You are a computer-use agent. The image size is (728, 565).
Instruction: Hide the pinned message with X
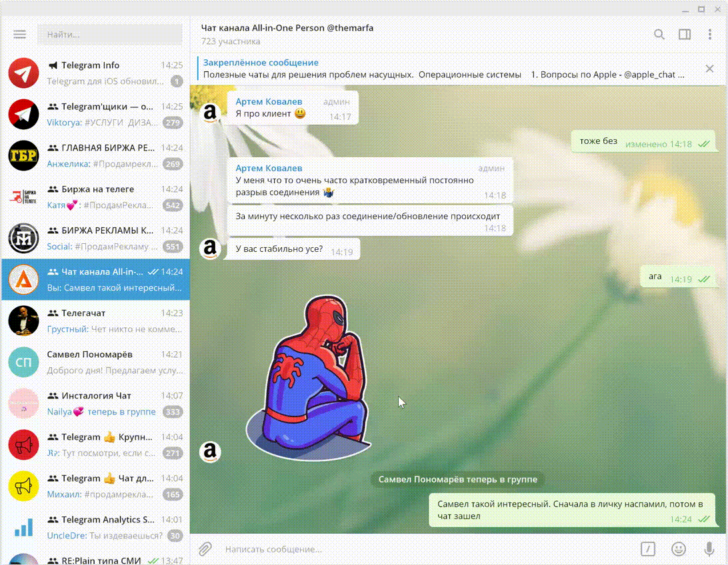tap(709, 69)
